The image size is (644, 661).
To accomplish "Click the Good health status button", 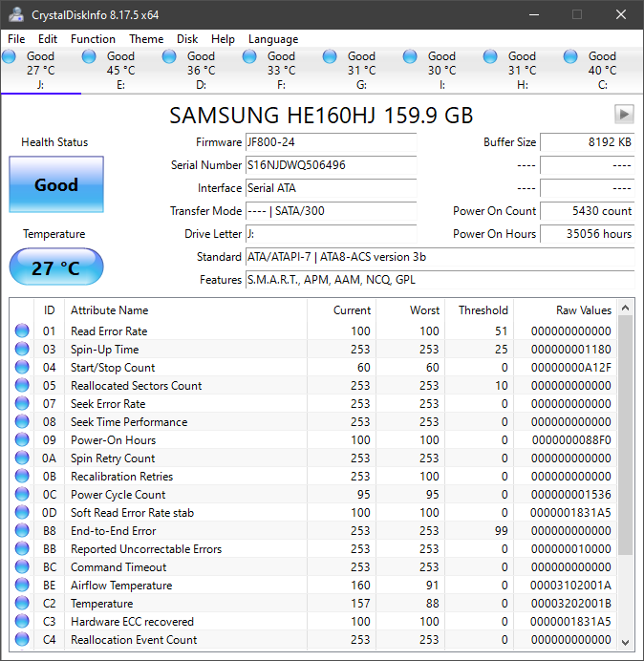I will click(x=56, y=184).
